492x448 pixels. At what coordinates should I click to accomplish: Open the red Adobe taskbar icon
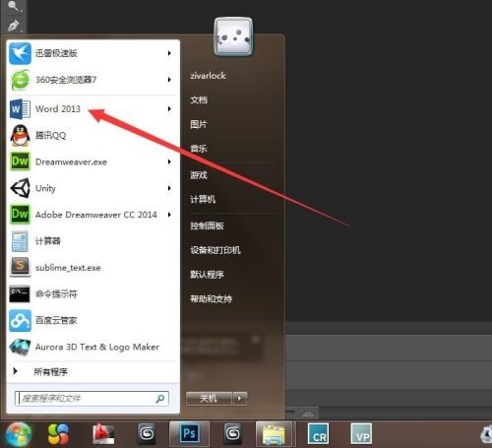[103, 434]
